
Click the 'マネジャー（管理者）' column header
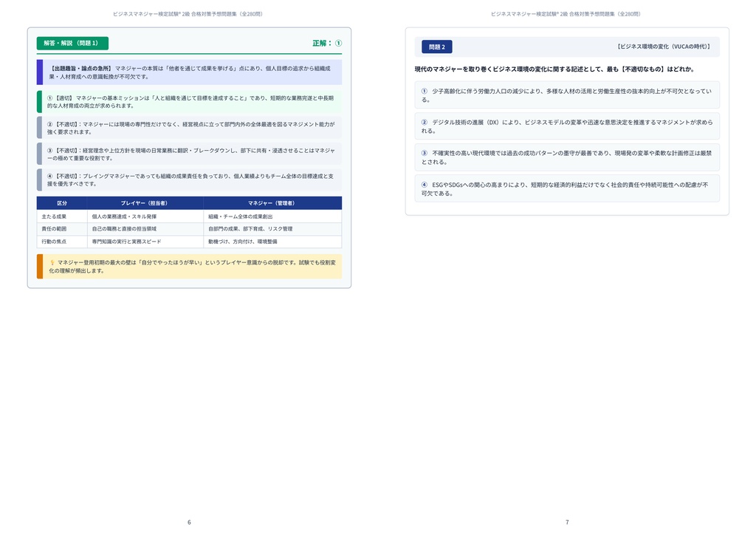pyautogui.click(x=271, y=203)
